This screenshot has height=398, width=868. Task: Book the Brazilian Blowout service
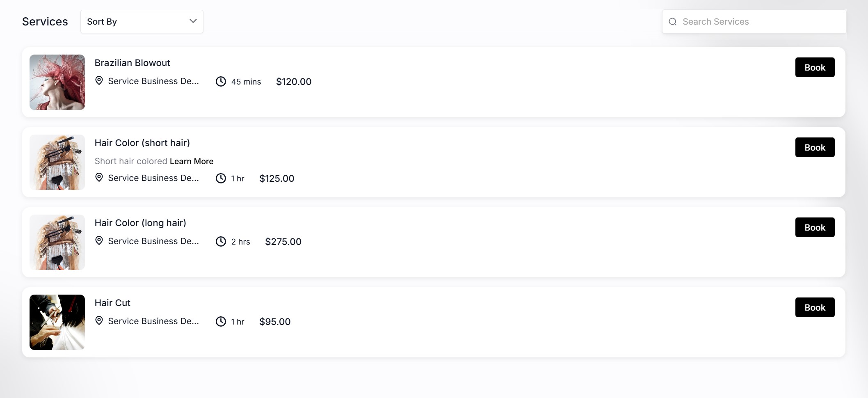(814, 67)
